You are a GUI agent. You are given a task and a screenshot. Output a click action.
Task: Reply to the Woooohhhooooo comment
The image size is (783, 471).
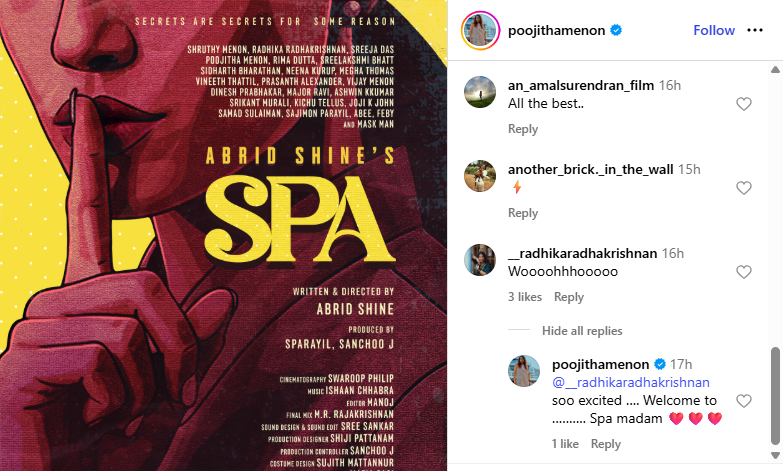click(x=569, y=297)
